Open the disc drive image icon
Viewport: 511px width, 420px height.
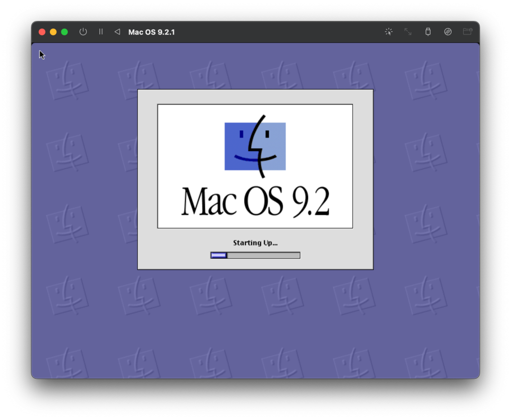448,31
